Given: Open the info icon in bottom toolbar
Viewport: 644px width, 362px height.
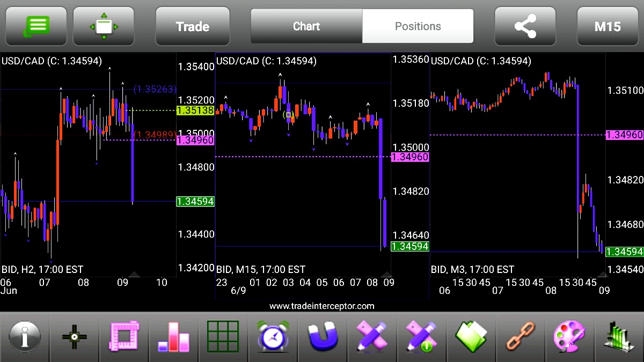Looking at the screenshot, I should point(24,337).
